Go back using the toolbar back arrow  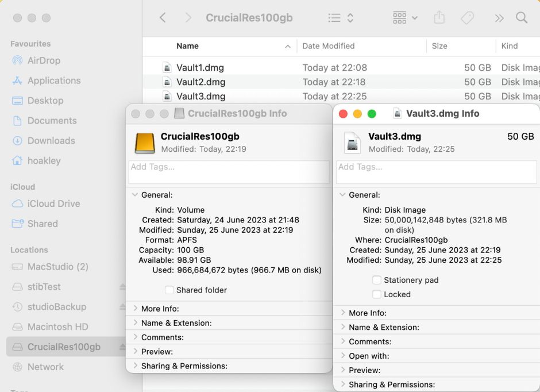tap(163, 17)
